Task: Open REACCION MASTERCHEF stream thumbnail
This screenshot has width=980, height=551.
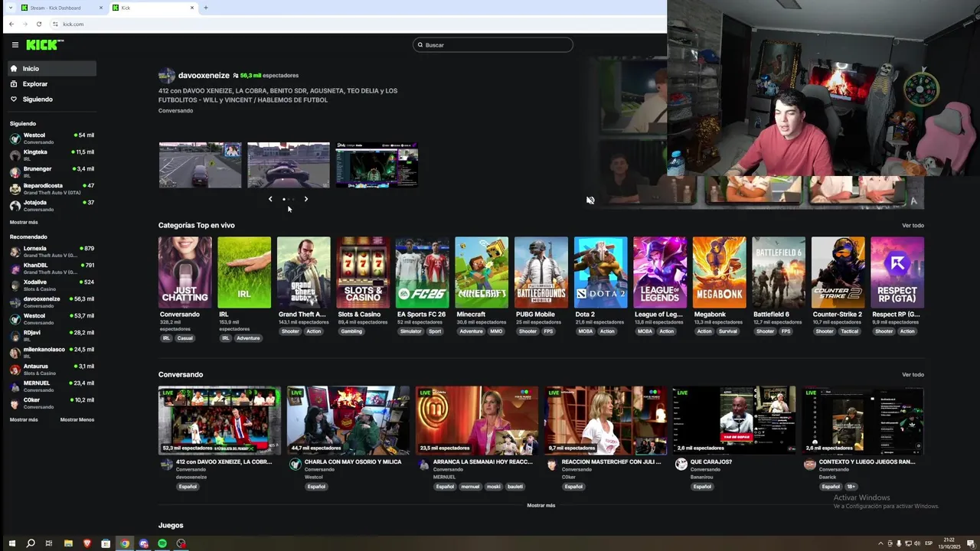Action: coord(606,420)
